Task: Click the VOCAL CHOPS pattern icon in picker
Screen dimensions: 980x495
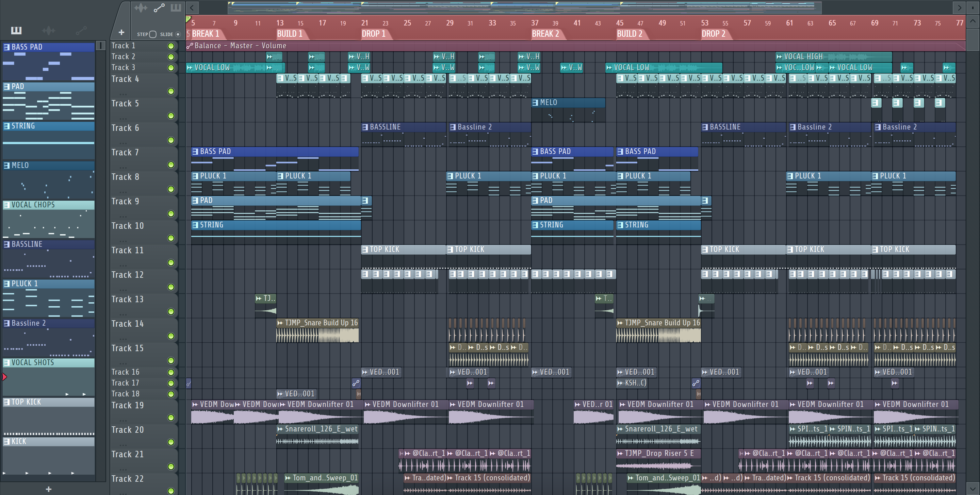Action: pos(6,205)
